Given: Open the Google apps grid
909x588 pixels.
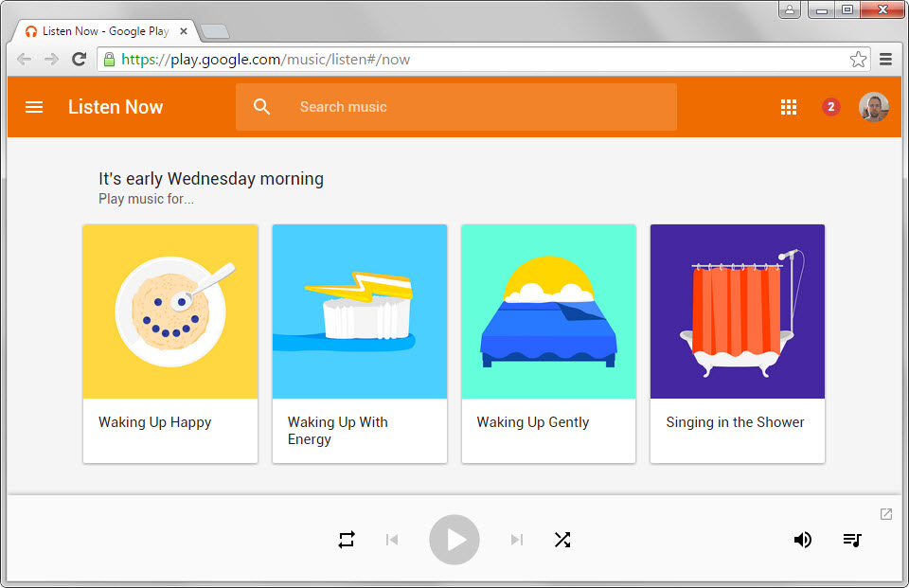Looking at the screenshot, I should 789,107.
